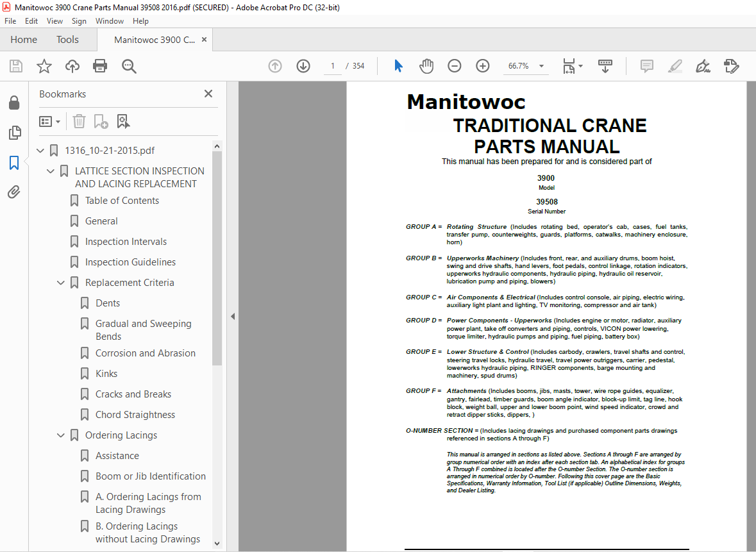Click the Print file icon
Image resolution: width=756 pixels, height=552 pixels.
pos(100,65)
